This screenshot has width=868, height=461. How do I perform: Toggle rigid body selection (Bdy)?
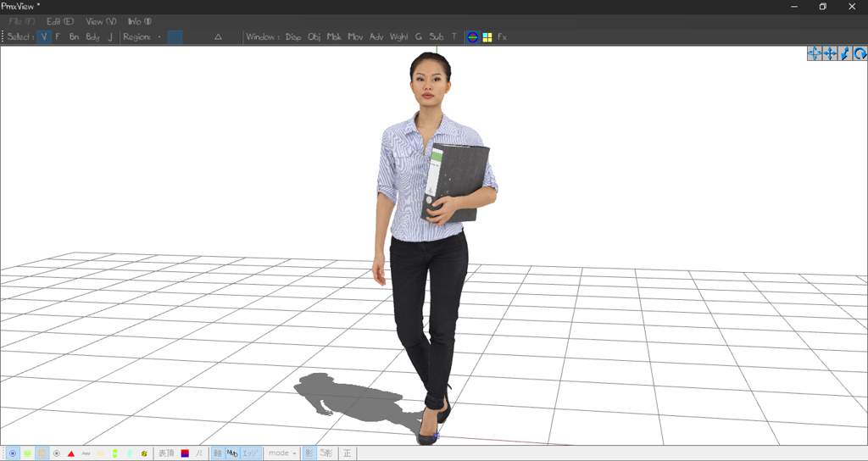(92, 37)
